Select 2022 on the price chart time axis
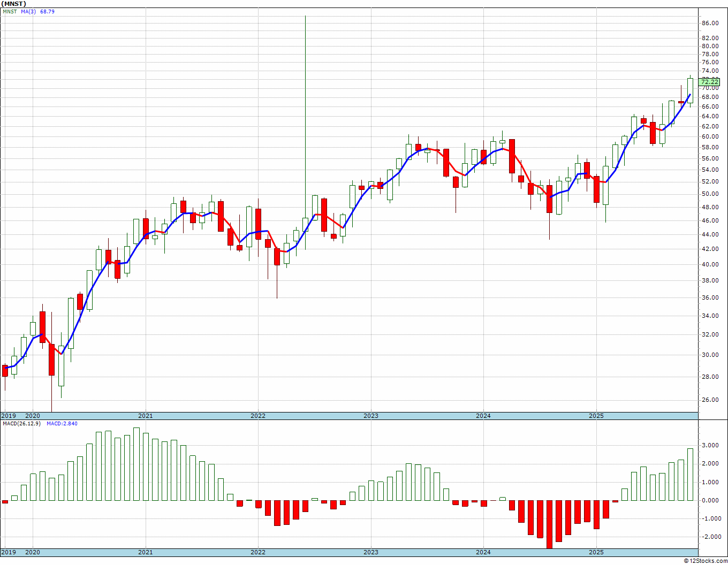The width and height of the screenshot is (728, 565). pyautogui.click(x=258, y=416)
